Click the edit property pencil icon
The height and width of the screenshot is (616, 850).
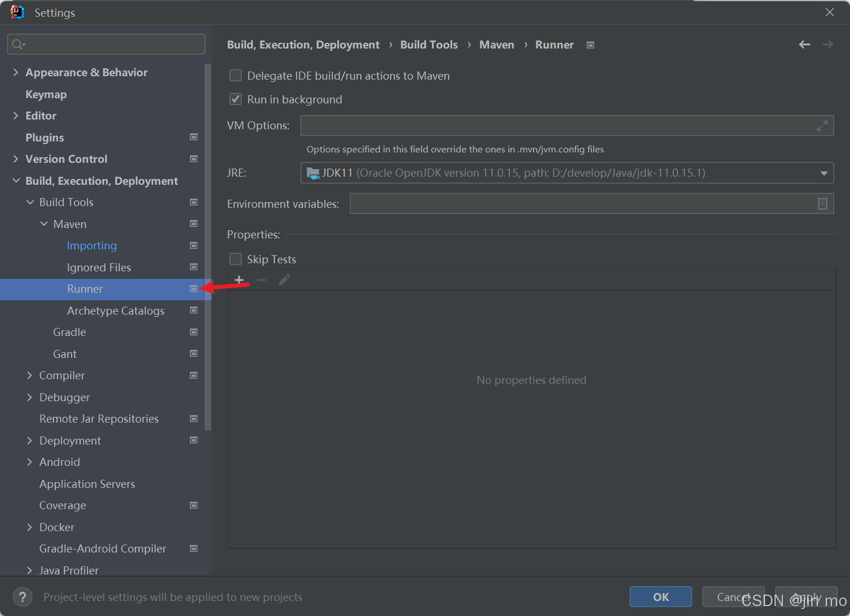(x=284, y=280)
